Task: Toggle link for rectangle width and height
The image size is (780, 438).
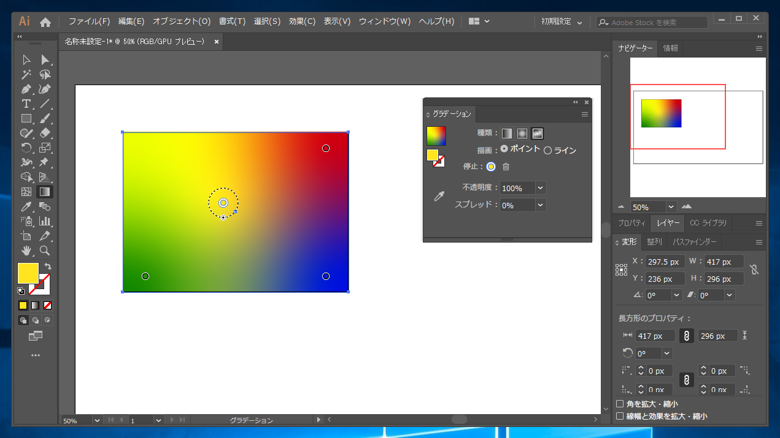Action: pyautogui.click(x=686, y=336)
